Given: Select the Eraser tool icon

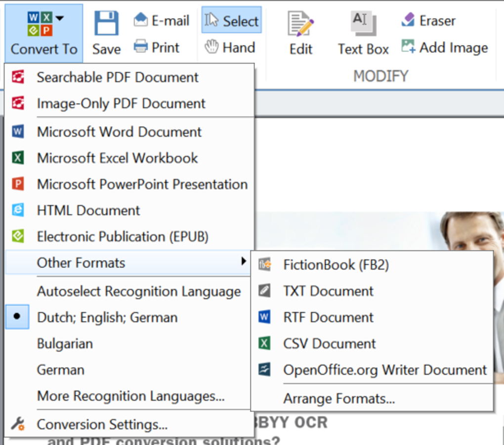Looking at the screenshot, I should click(x=408, y=20).
